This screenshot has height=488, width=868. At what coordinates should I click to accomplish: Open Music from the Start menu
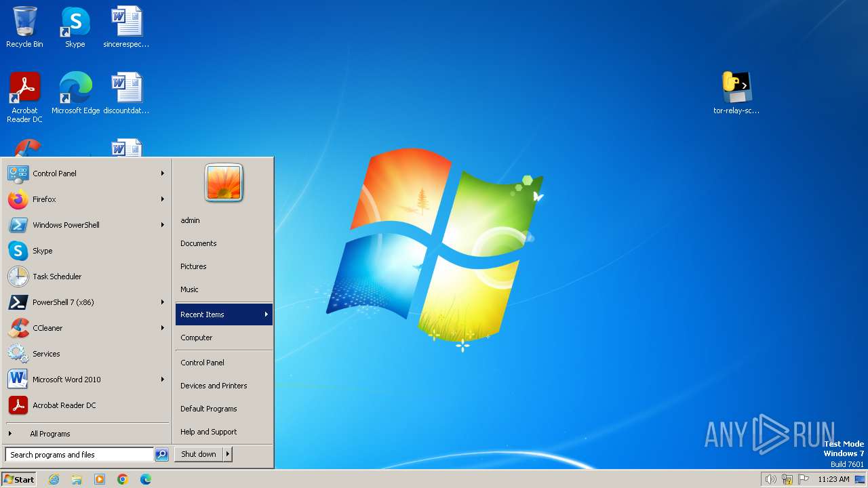[x=224, y=289]
